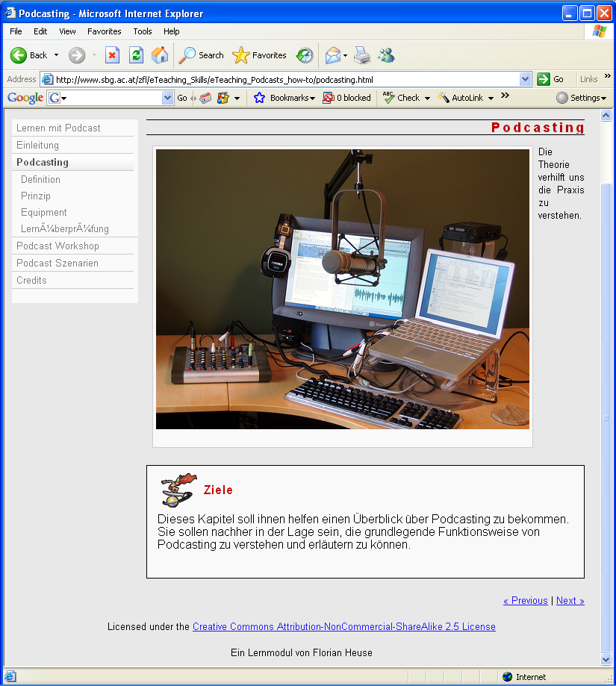Open the File menu

[x=16, y=31]
